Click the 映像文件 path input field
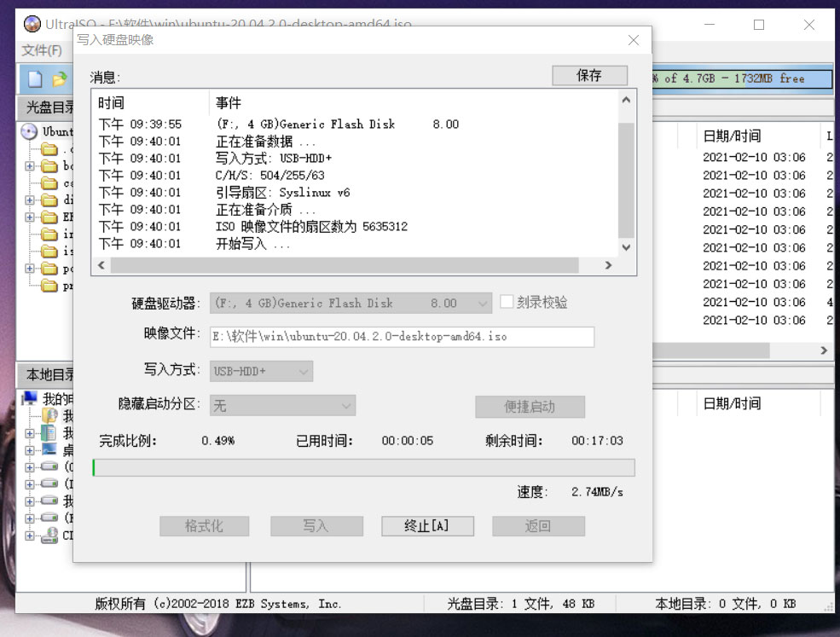This screenshot has width=840, height=637. coord(402,337)
